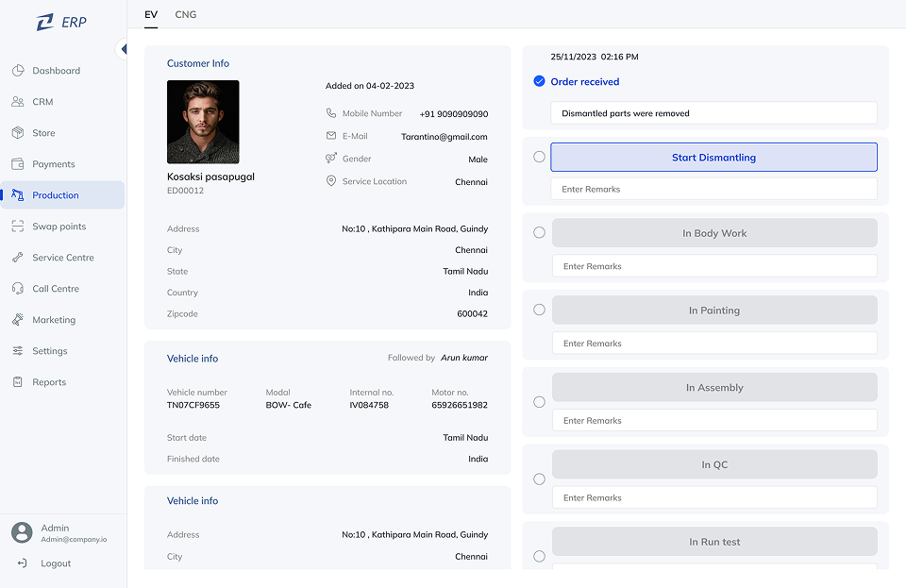Select the In Body Work radio button
This screenshot has width=906, height=588.
point(539,232)
